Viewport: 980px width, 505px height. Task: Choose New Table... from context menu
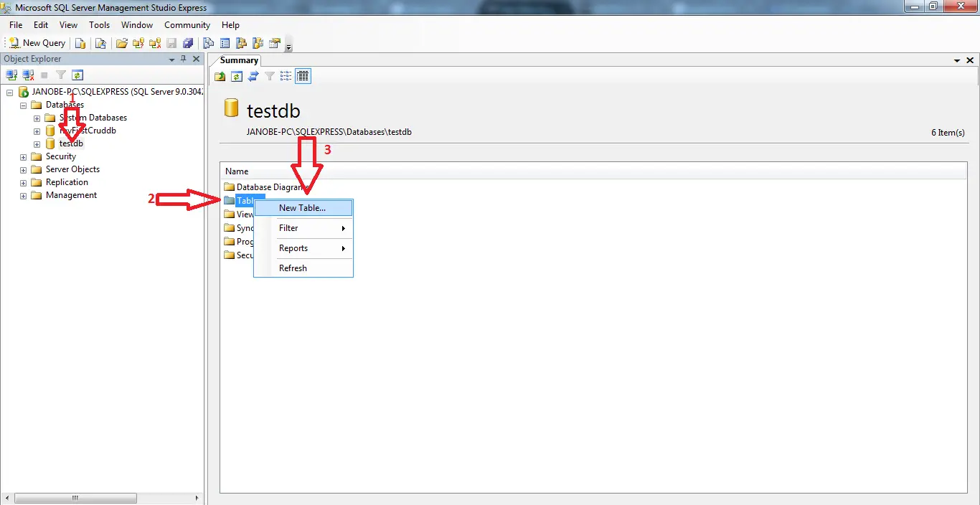click(x=303, y=208)
